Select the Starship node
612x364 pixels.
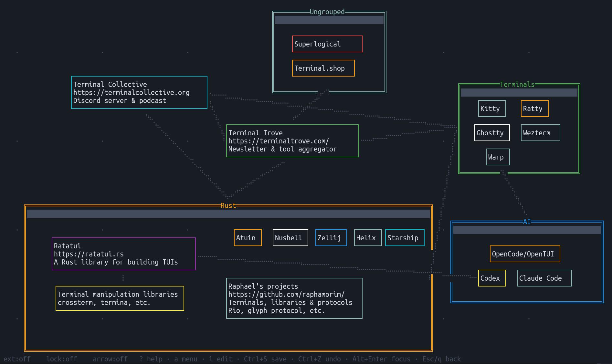tap(405, 238)
